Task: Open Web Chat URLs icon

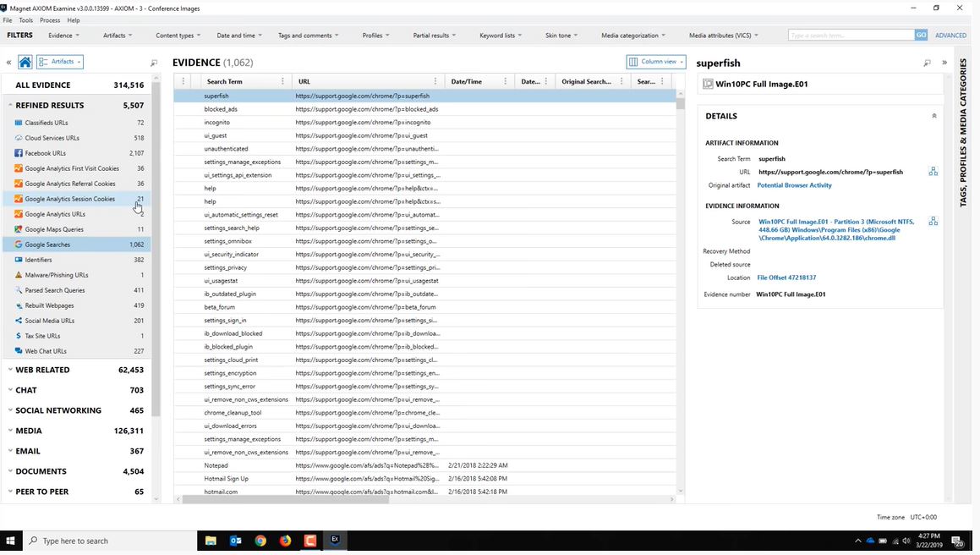Action: (x=19, y=351)
